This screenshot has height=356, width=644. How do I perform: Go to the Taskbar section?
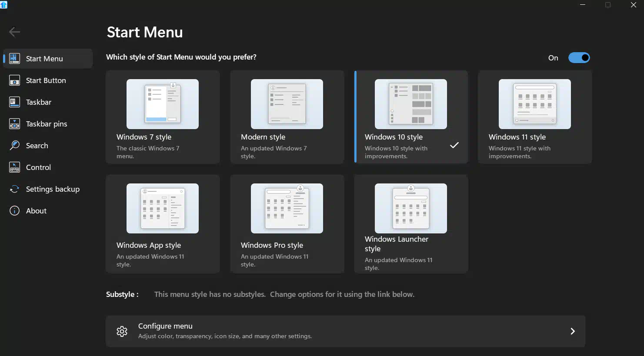pyautogui.click(x=48, y=102)
